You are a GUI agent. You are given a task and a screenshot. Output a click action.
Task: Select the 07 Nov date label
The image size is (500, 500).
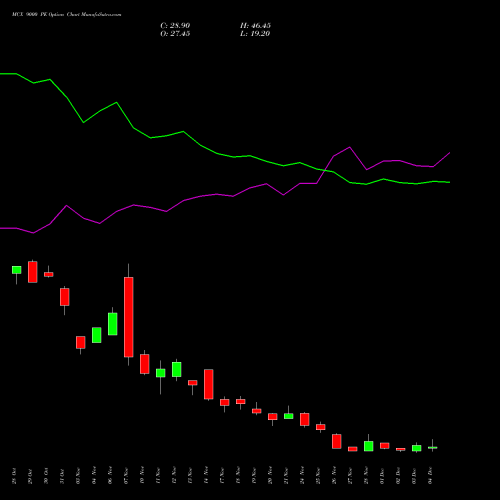tap(126, 476)
